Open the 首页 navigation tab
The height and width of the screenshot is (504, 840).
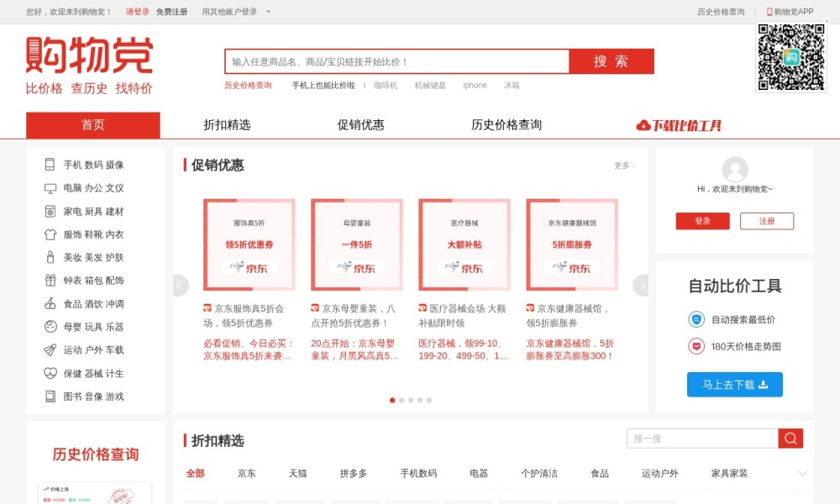[93, 125]
